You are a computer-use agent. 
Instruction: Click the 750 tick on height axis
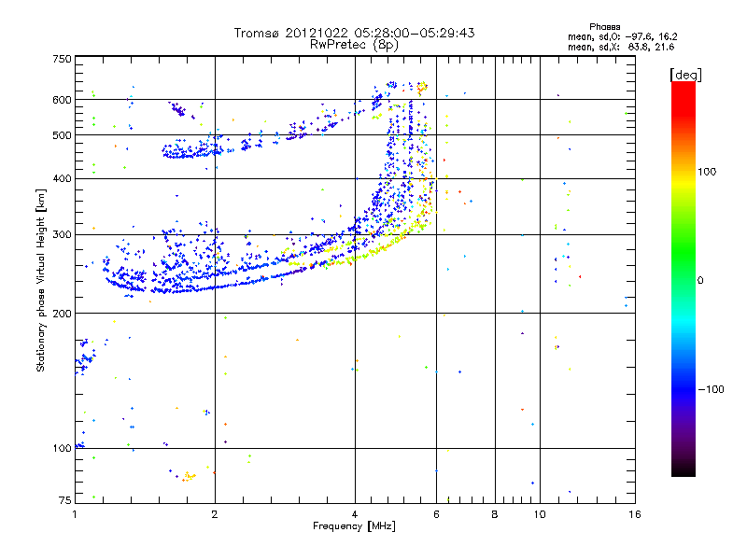[62, 59]
